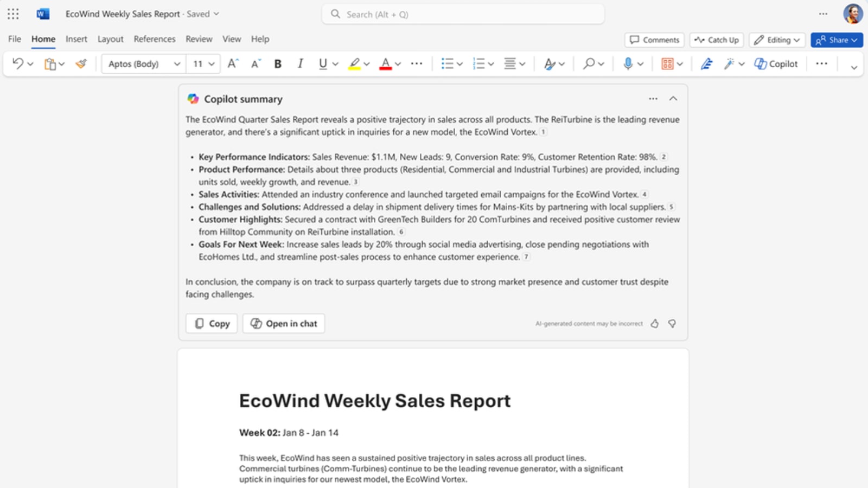Toggle underline on selected text
Image resolution: width=868 pixels, height=488 pixels.
pos(321,63)
